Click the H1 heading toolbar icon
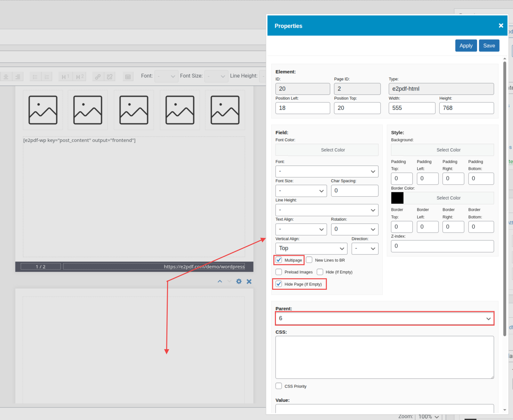 click(65, 77)
